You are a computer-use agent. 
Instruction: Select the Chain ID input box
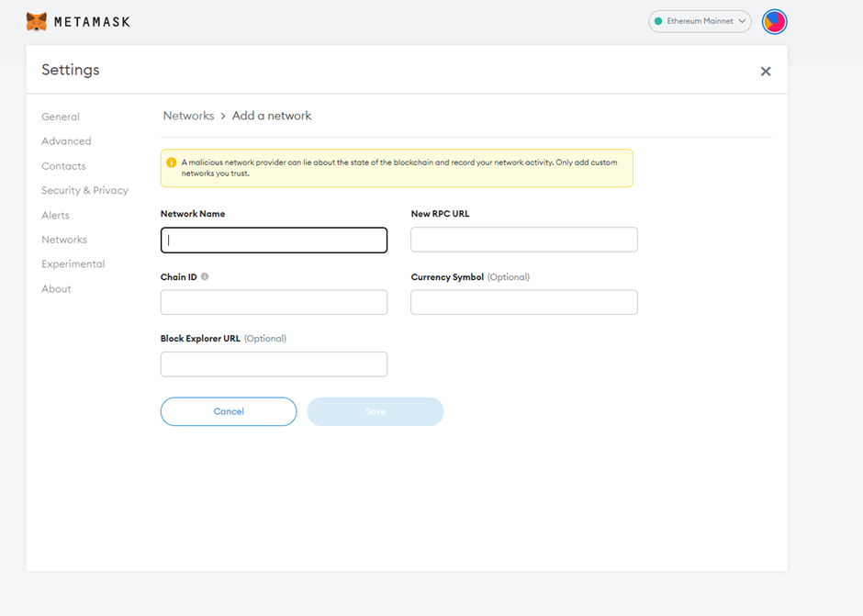point(275,302)
